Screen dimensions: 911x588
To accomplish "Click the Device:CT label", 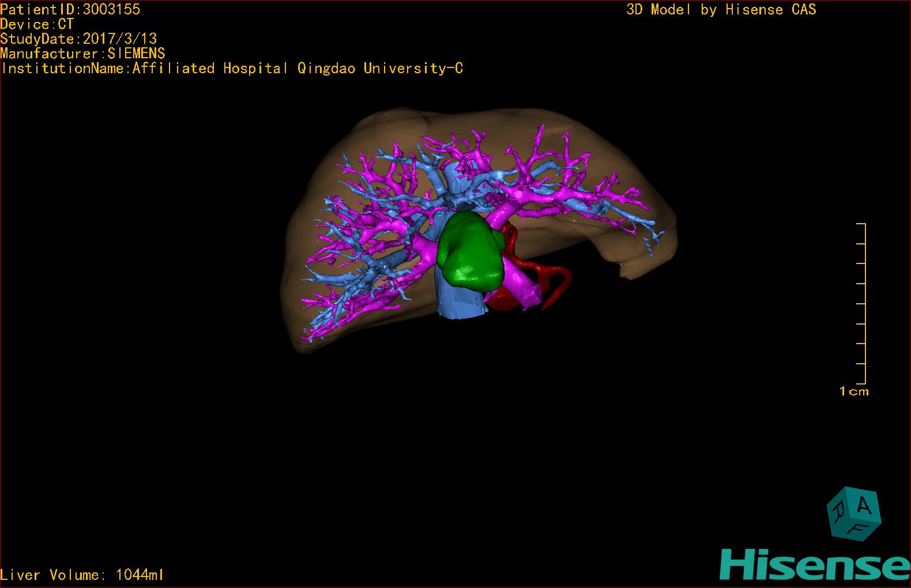I will click(x=37, y=24).
